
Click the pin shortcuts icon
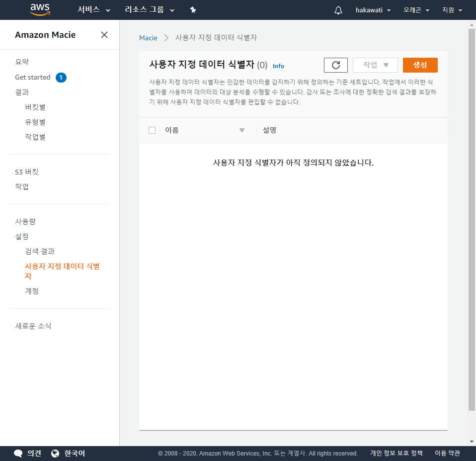click(x=193, y=10)
